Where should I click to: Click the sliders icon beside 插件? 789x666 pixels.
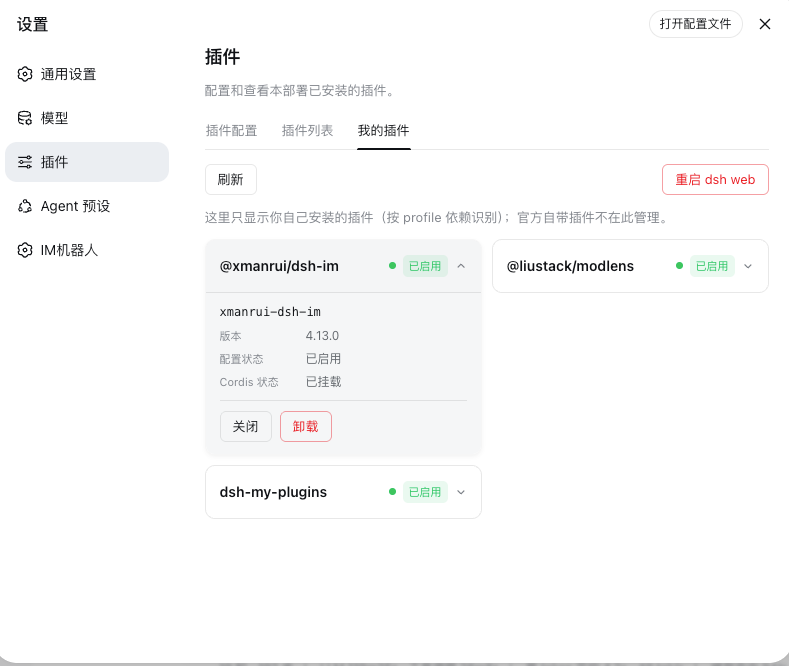tap(25, 162)
